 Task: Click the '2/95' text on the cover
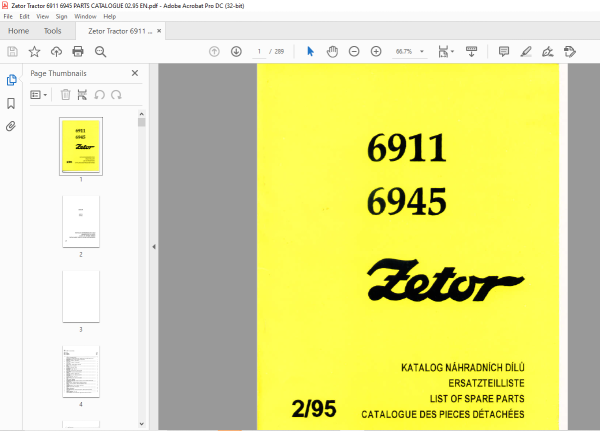pos(314,408)
